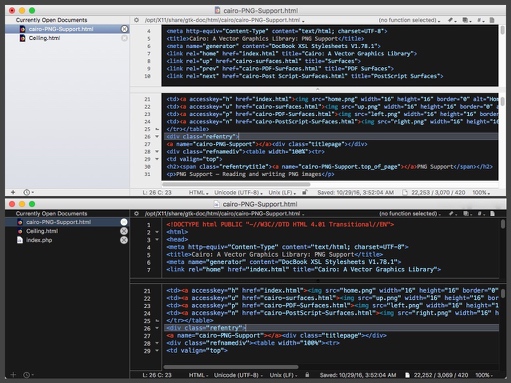The width and height of the screenshot is (511, 383).
Task: Collapse the fold triangle on line 26 in the bottom window
Action: [x=157, y=328]
